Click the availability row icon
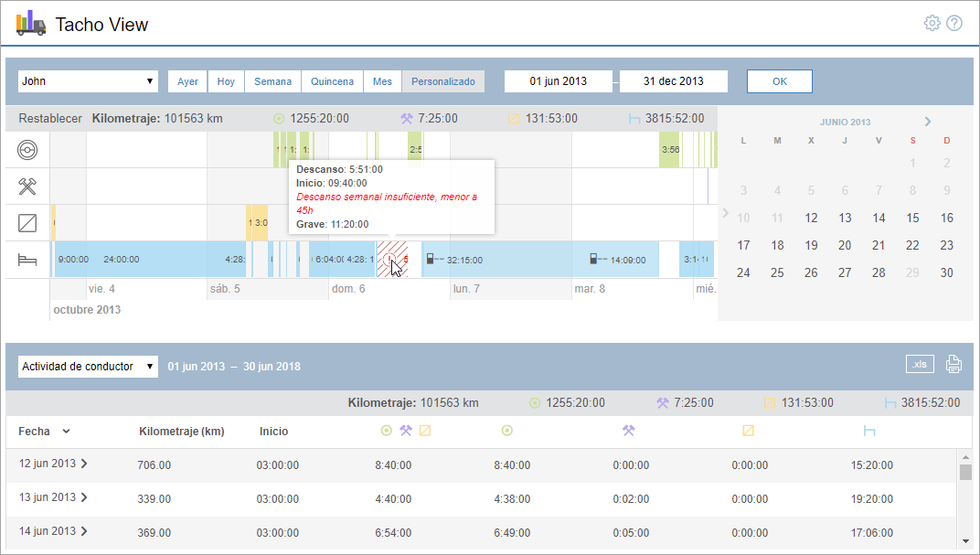The height and width of the screenshot is (555, 980). [27, 223]
